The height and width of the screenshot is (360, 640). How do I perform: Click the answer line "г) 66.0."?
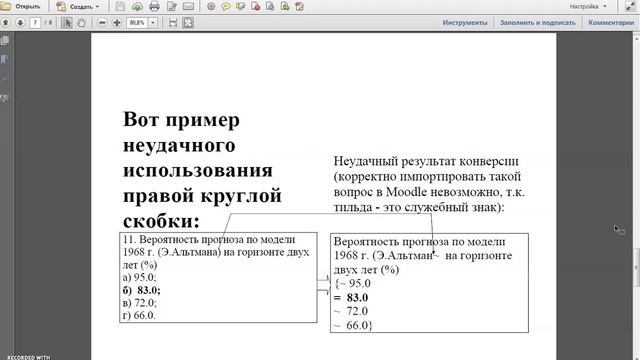pos(139,316)
